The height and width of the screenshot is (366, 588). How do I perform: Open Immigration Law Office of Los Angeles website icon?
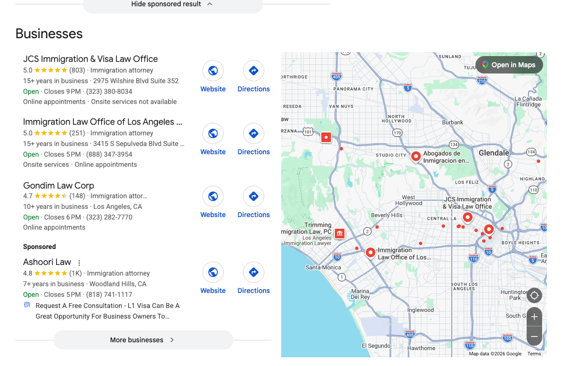[x=213, y=133]
